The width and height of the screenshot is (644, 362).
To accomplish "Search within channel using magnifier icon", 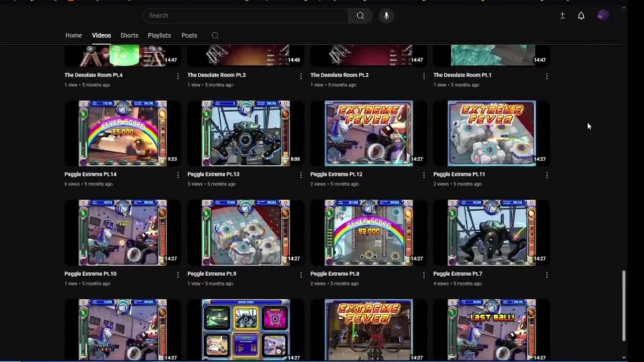I will click(x=215, y=36).
